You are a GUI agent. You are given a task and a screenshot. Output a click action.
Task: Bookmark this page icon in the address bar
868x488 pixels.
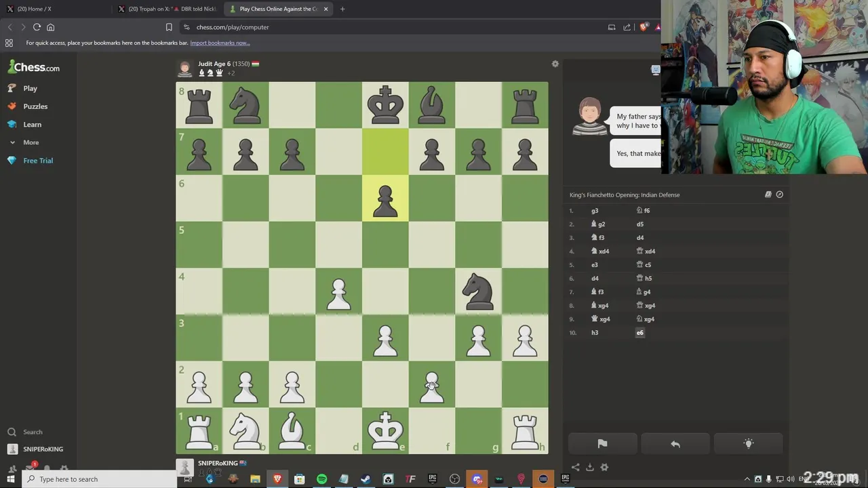tap(169, 27)
